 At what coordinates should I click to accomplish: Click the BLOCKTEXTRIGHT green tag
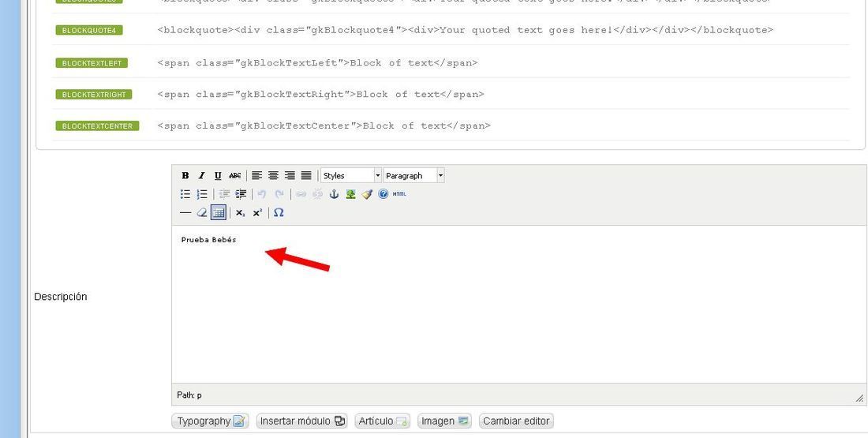pos(94,95)
